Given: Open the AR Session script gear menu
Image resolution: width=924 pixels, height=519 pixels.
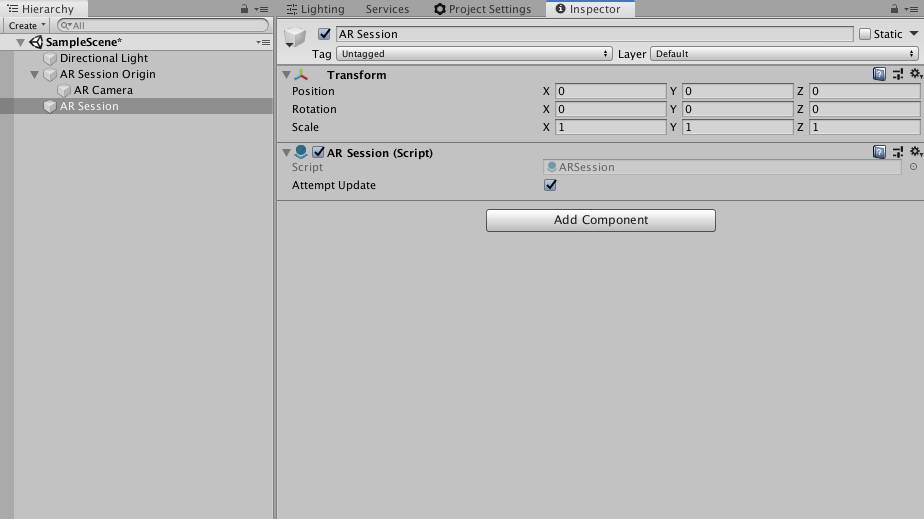Looking at the screenshot, I should (915, 152).
